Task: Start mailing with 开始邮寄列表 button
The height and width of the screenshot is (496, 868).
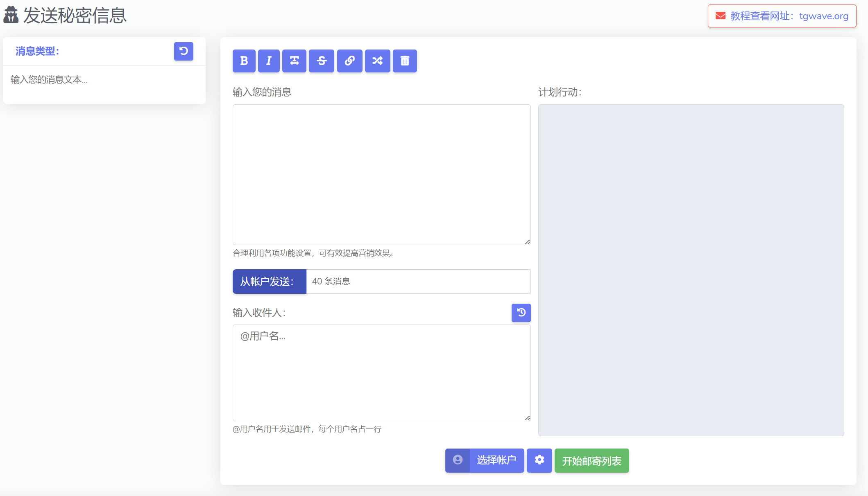Action: point(592,460)
